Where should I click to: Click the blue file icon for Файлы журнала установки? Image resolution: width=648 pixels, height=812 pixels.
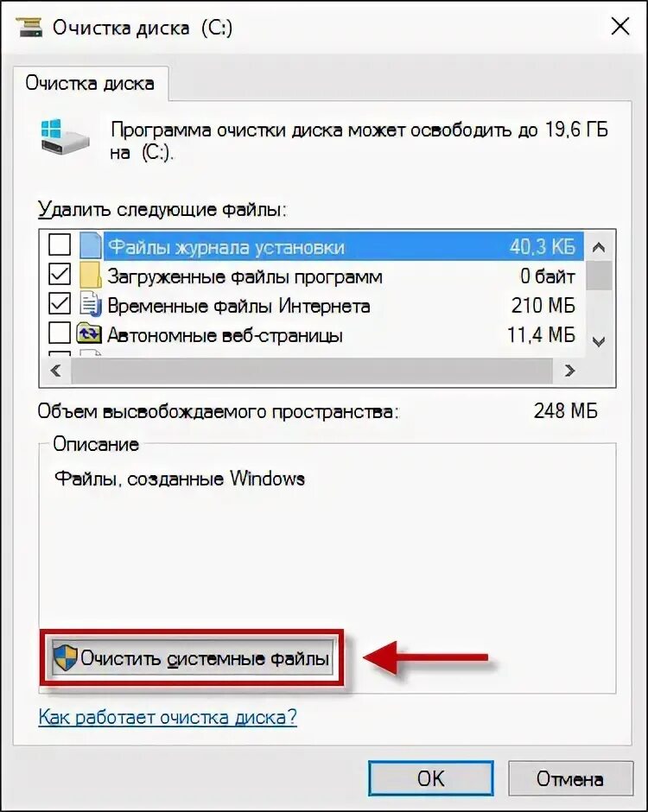pos(90,245)
